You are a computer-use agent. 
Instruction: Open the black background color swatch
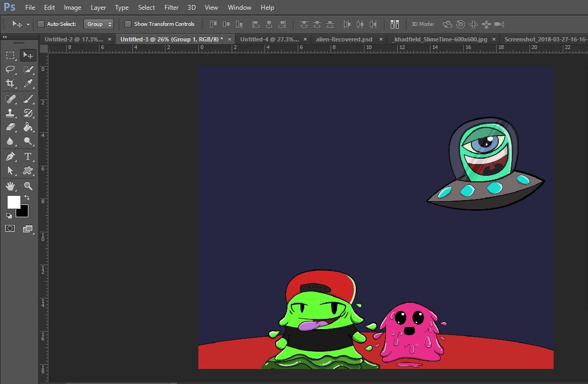[23, 212]
